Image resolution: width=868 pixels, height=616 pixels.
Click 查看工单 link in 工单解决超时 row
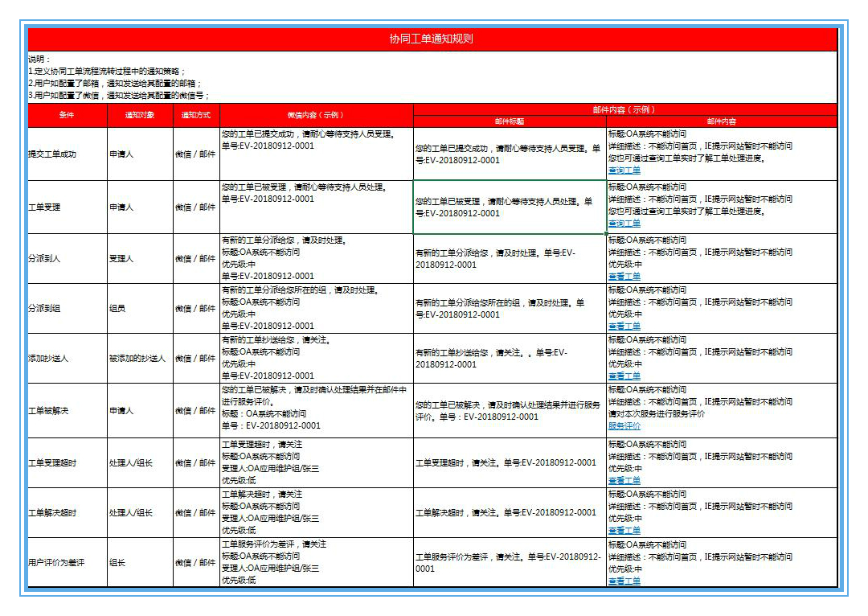coord(624,531)
